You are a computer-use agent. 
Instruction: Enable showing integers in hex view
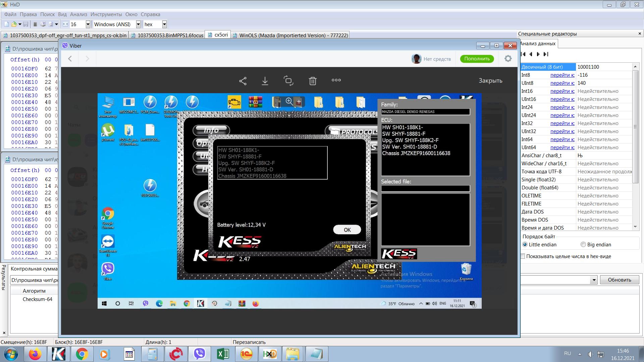click(x=523, y=256)
